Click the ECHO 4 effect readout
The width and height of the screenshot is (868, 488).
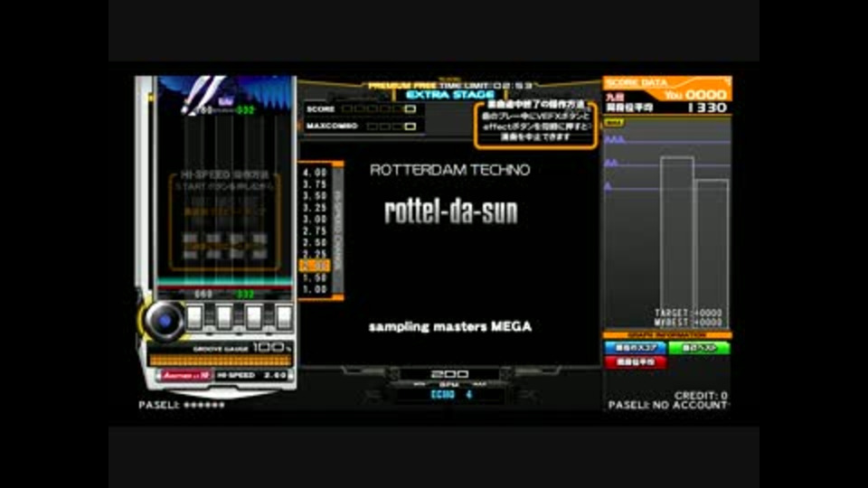pos(451,395)
